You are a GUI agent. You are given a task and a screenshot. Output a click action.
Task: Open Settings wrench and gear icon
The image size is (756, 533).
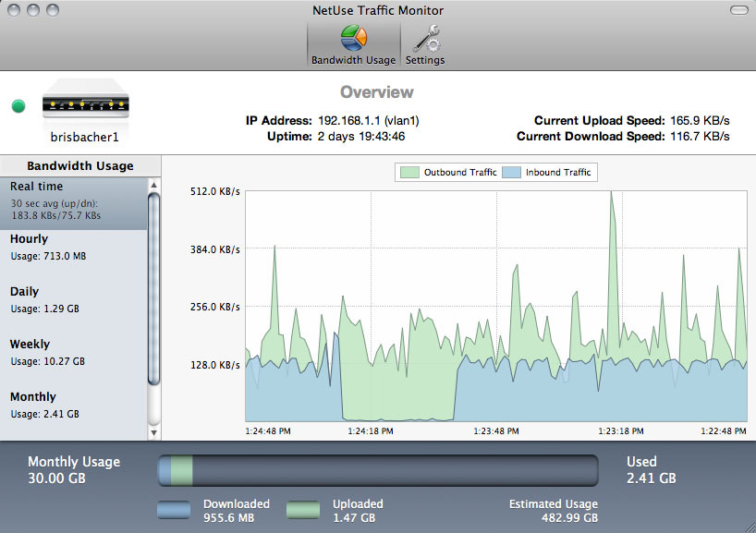[425, 39]
